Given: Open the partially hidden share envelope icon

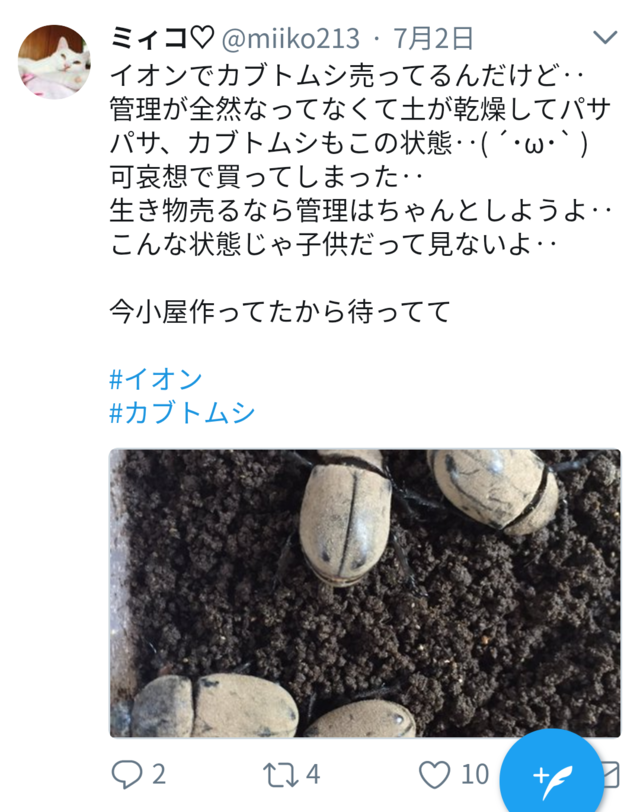Looking at the screenshot, I should (612, 775).
